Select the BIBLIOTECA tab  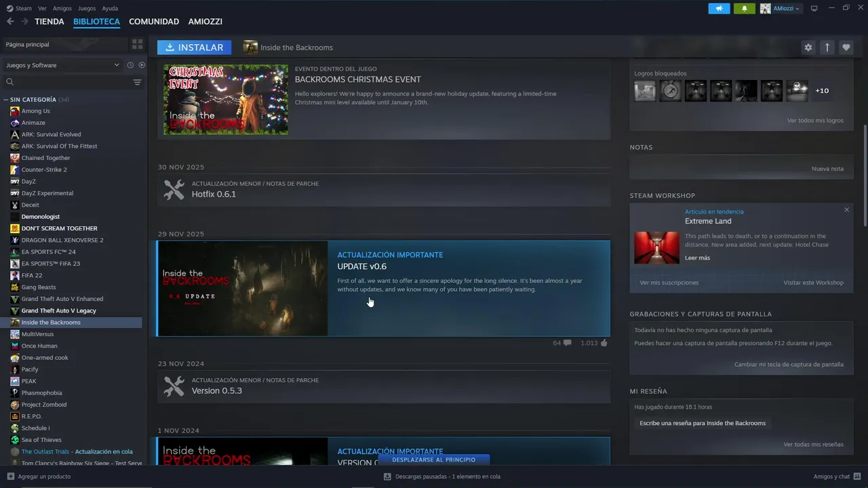click(x=96, y=22)
